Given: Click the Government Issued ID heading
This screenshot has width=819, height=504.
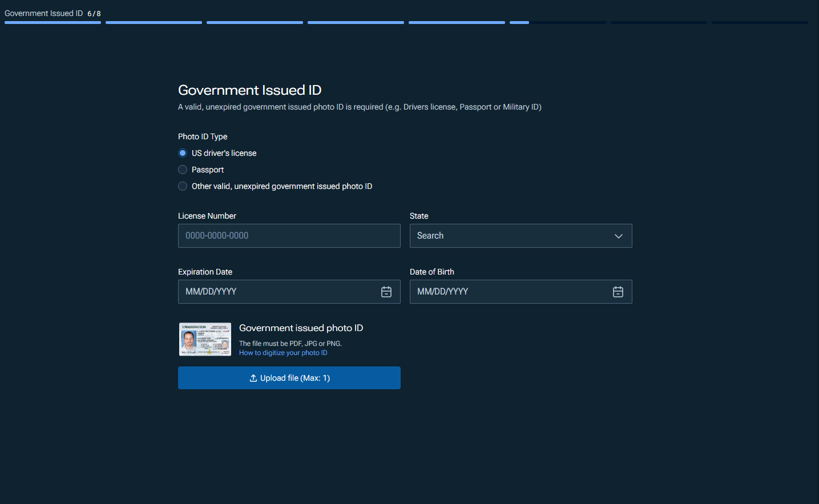Looking at the screenshot, I should point(250,90).
